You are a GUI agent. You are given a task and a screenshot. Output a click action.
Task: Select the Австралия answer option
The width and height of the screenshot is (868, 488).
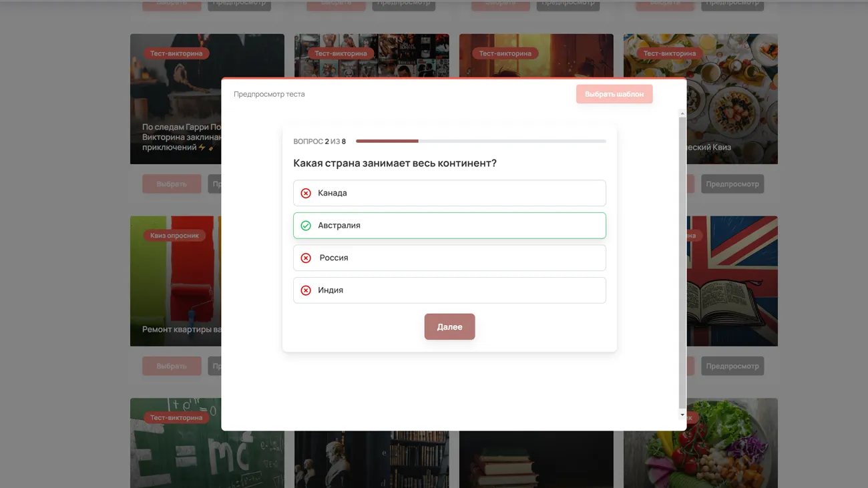(x=449, y=226)
